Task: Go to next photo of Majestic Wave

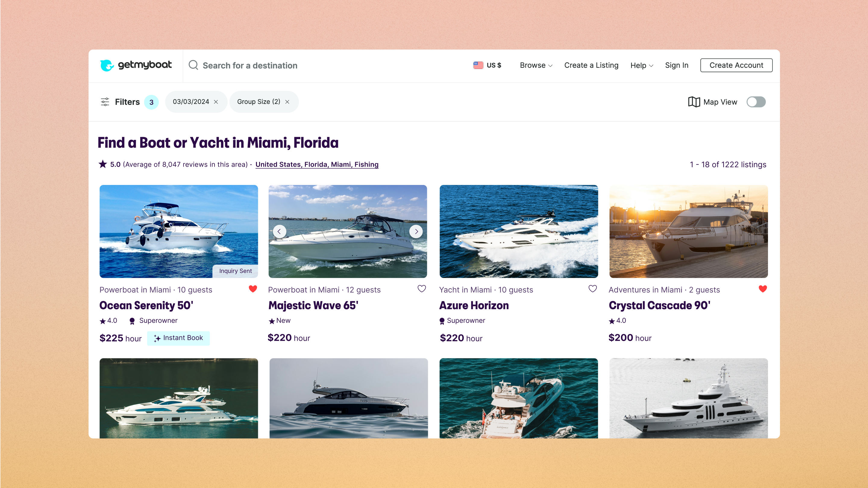Action: [x=416, y=232]
